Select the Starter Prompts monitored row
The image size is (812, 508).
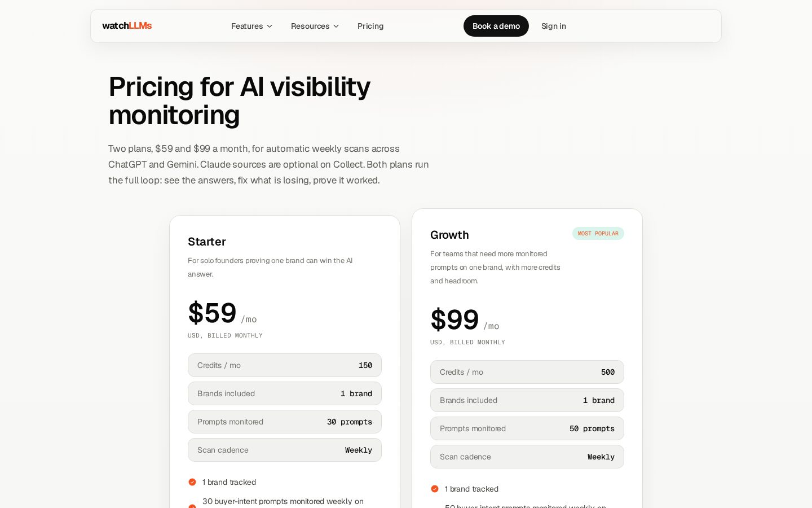tap(285, 422)
